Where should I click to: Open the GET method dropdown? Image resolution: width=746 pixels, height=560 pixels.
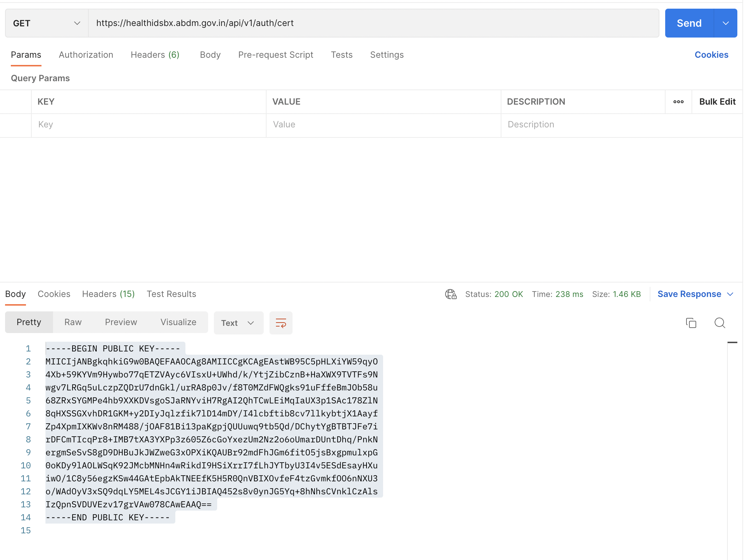[x=47, y=23]
